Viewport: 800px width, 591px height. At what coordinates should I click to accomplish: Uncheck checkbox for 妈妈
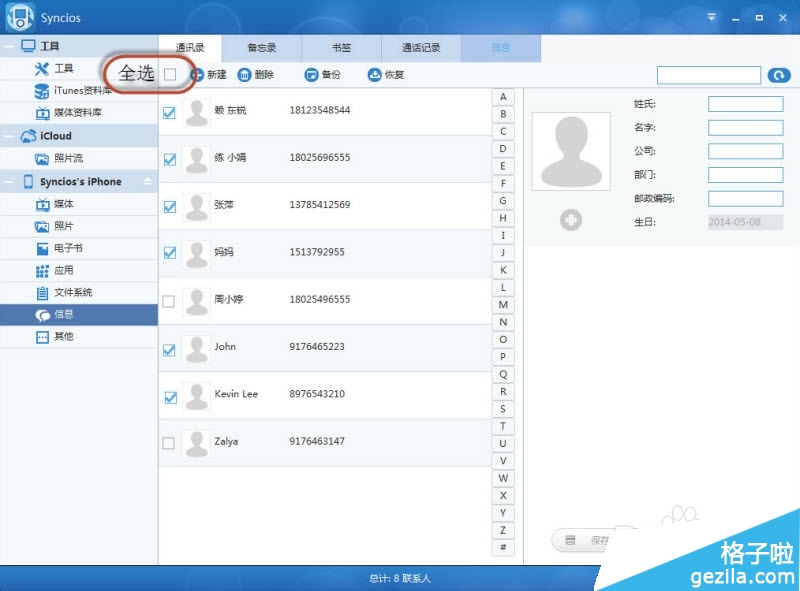[169, 253]
